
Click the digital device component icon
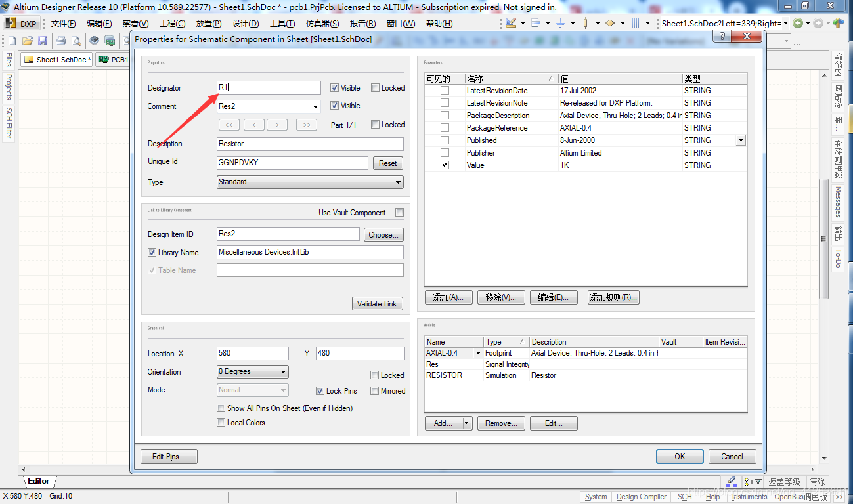(x=585, y=23)
